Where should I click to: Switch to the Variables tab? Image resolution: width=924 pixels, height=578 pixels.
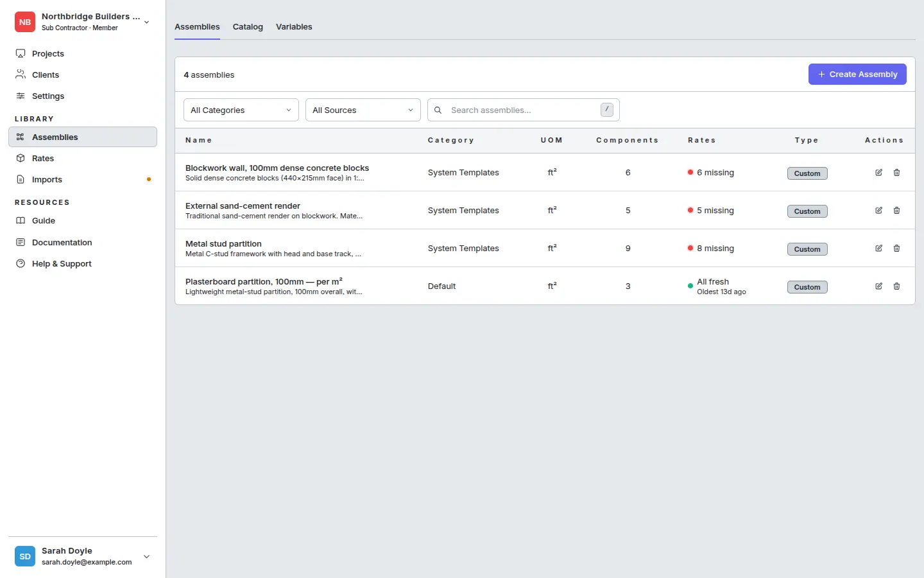point(294,27)
